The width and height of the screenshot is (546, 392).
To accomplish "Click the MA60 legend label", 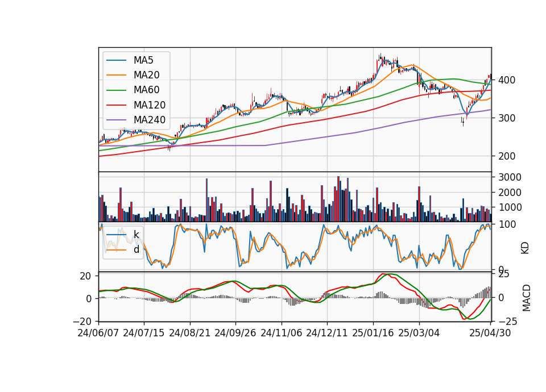I will [146, 90].
